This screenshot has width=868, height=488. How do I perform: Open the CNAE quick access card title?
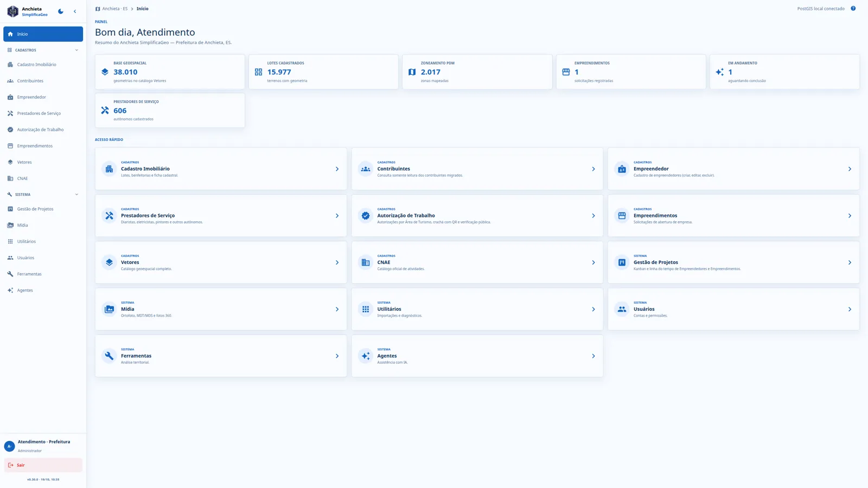(384, 262)
